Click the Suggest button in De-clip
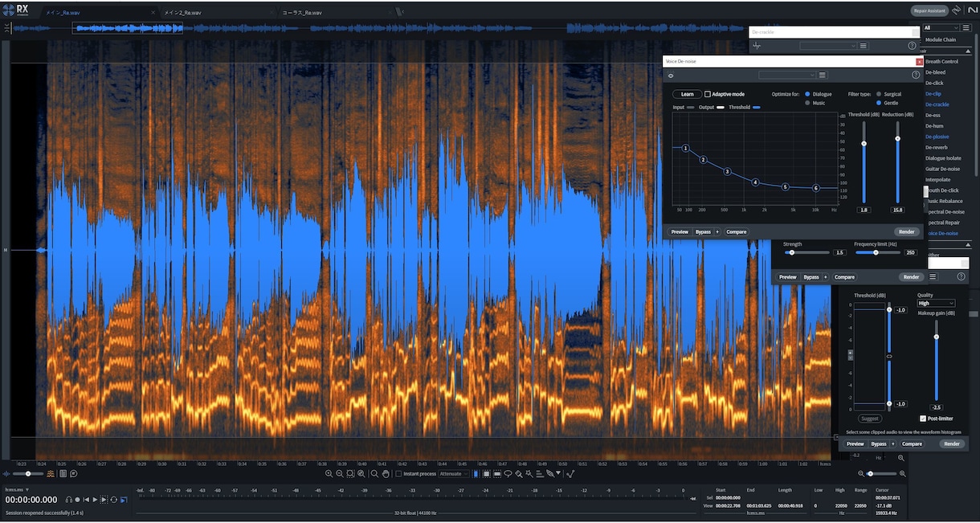 pos(870,419)
